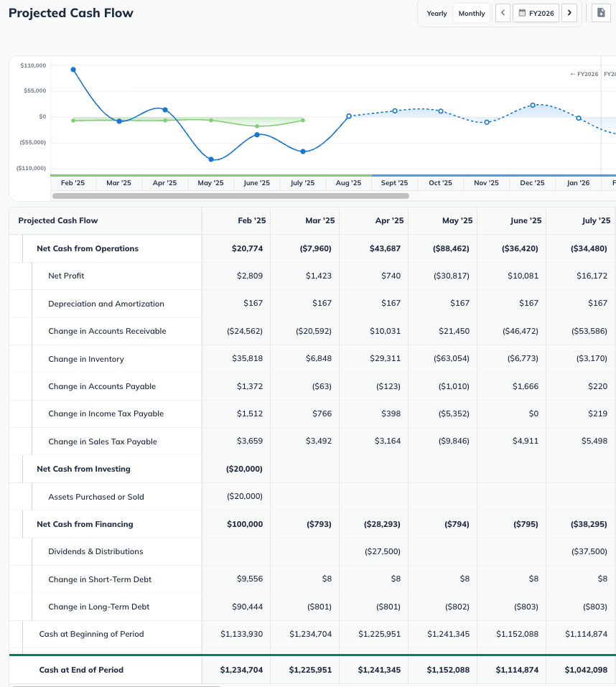The image size is (616, 687).
Task: Switch to Yearly view
Action: [x=437, y=13]
